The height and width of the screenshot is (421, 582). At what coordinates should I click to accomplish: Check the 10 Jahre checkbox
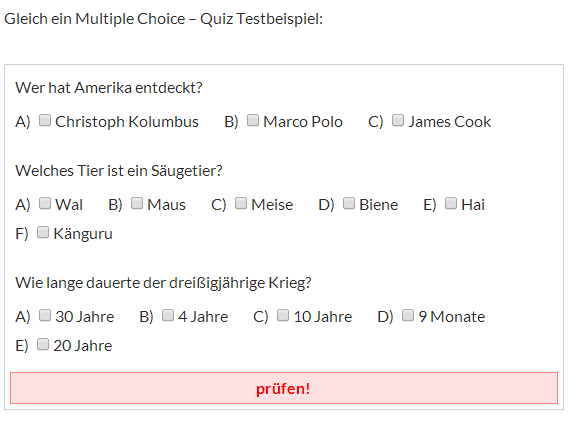(283, 315)
